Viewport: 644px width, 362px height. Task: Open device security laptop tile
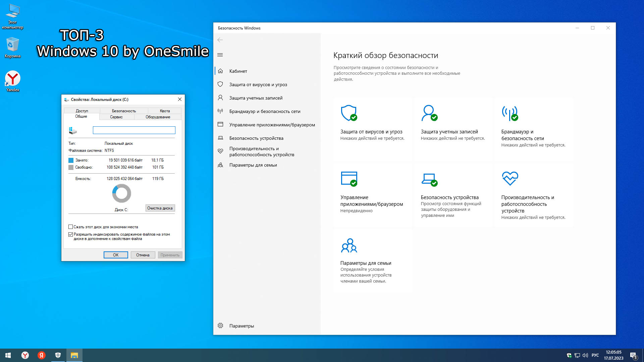click(x=429, y=179)
